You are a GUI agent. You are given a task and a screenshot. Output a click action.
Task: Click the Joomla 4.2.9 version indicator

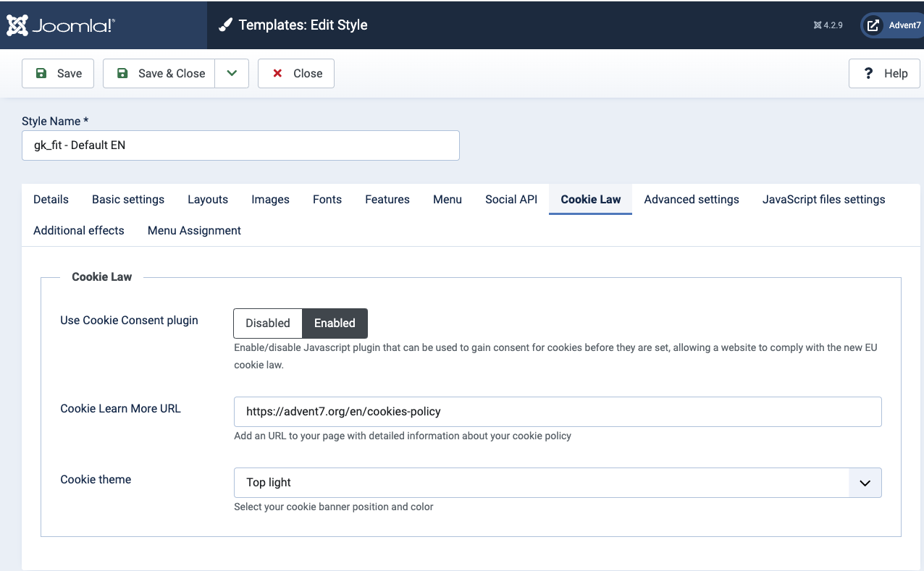[x=828, y=25]
